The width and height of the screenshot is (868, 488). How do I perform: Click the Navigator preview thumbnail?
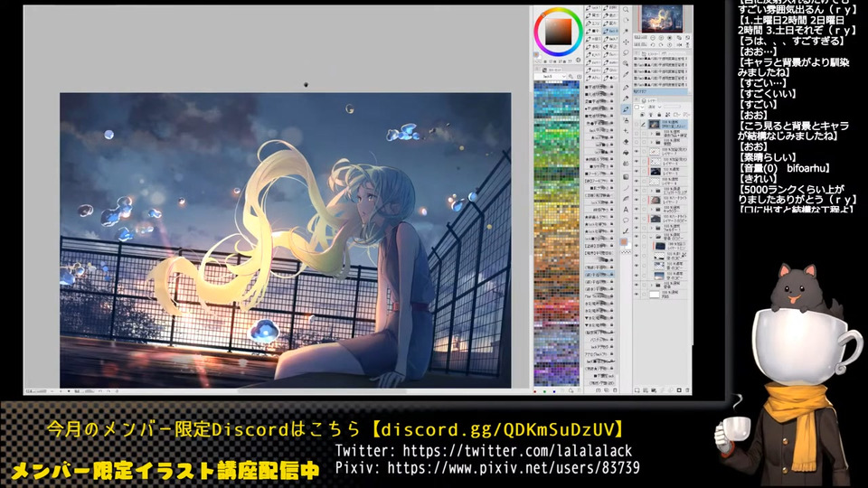[x=662, y=18]
